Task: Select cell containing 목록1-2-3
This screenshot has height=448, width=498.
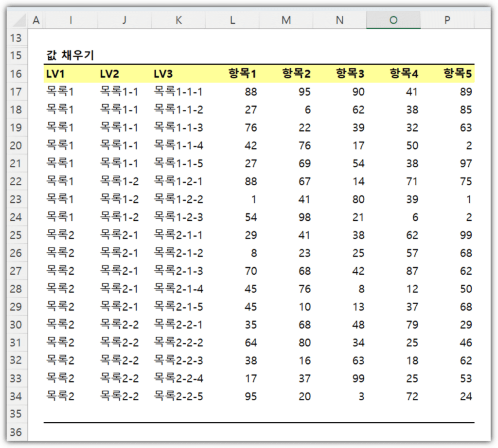Action: pos(178,217)
